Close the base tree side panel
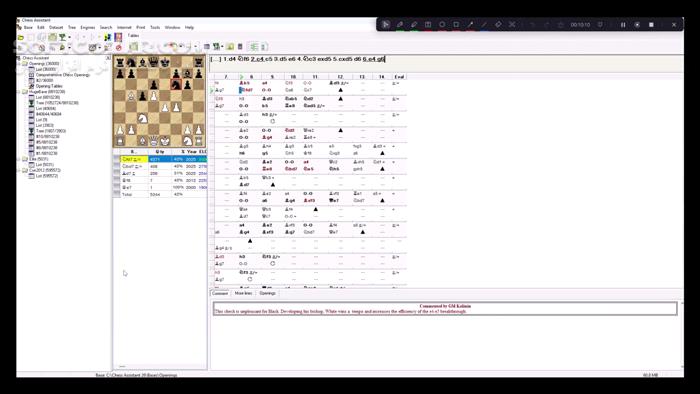 [108, 58]
